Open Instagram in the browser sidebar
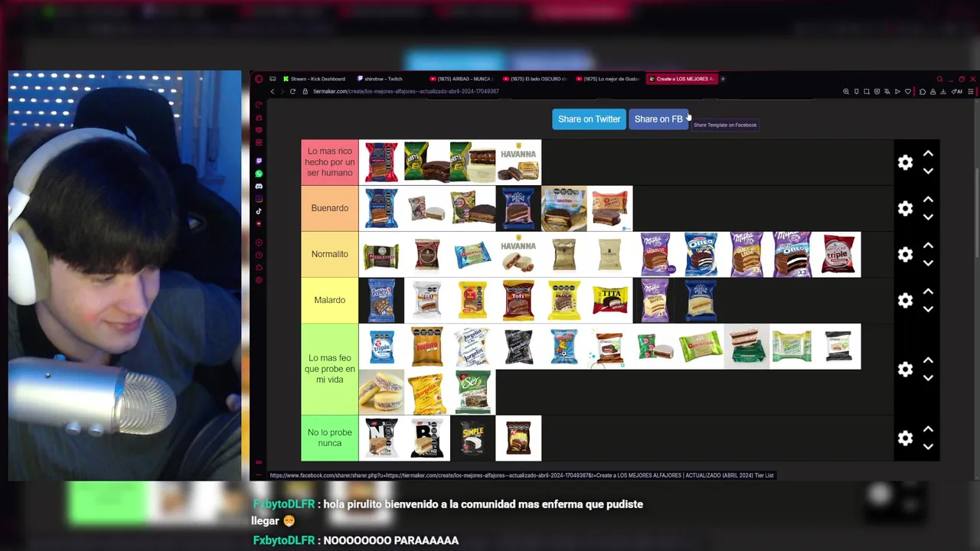 259,199
